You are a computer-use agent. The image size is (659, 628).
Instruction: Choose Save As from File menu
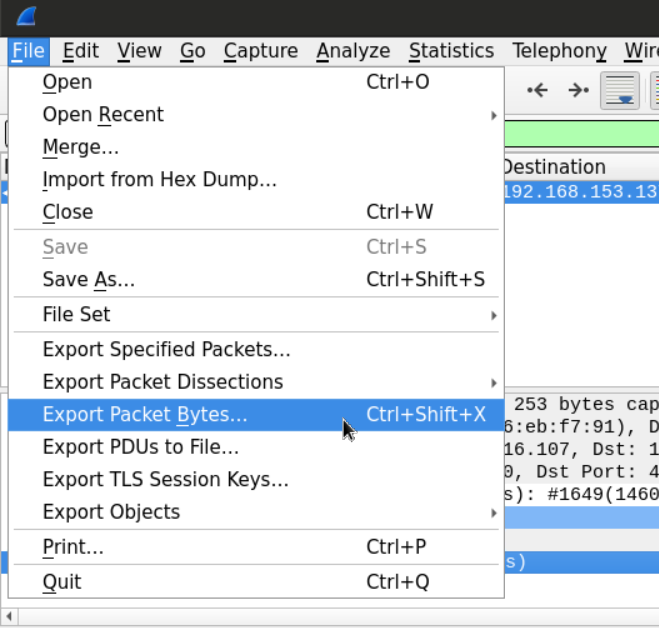88,280
